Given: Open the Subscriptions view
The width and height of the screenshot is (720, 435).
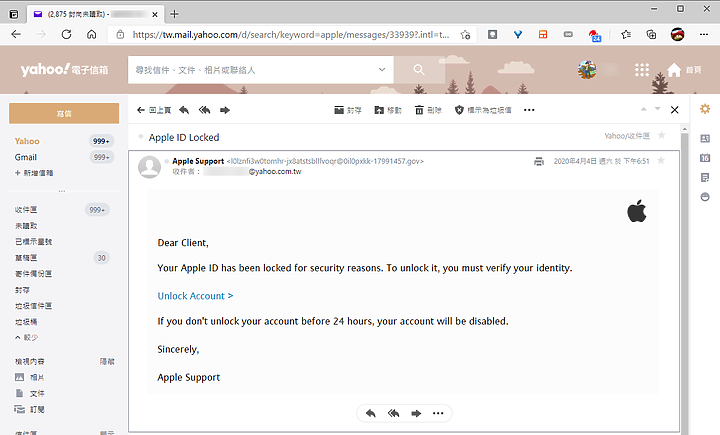Looking at the screenshot, I should [30, 409].
